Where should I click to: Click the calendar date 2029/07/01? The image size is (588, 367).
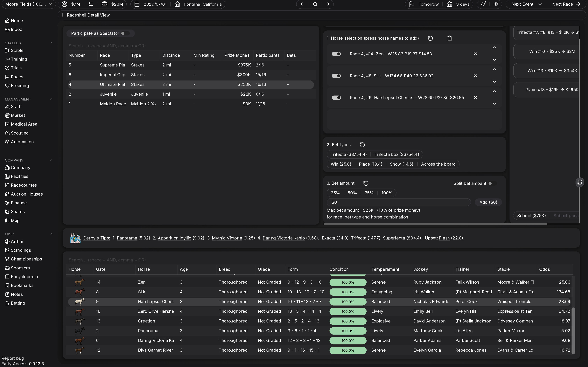coord(155,4)
